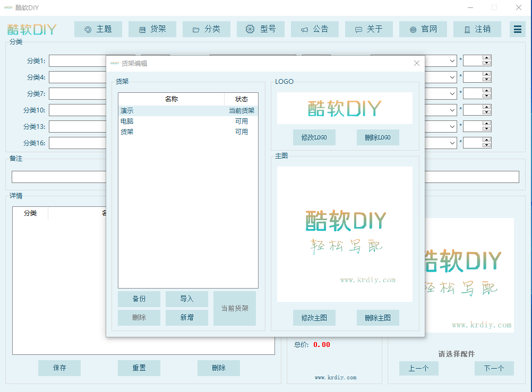Click the 货架 shelf toolbar icon

coord(152,29)
